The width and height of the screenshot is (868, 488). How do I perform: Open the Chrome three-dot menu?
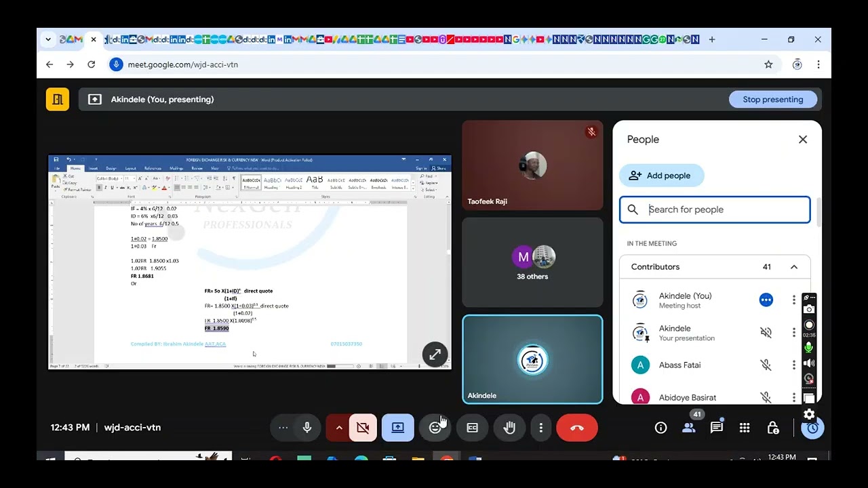(x=818, y=64)
